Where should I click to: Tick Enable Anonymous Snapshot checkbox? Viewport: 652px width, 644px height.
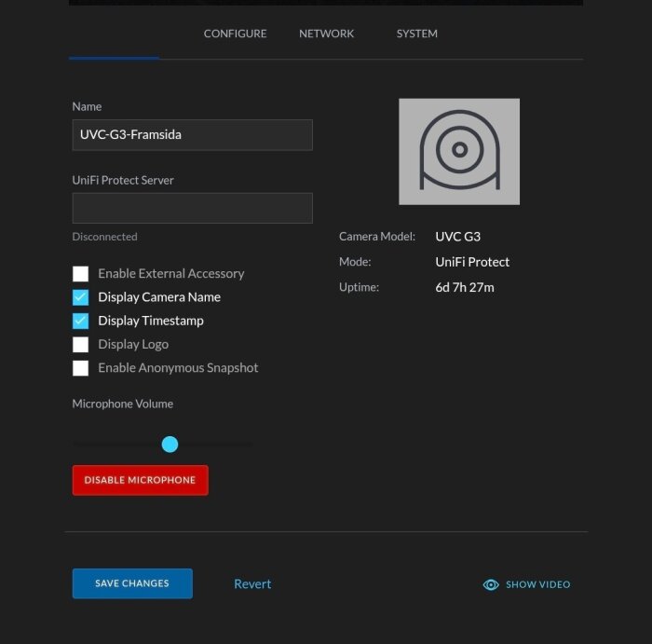coord(80,368)
